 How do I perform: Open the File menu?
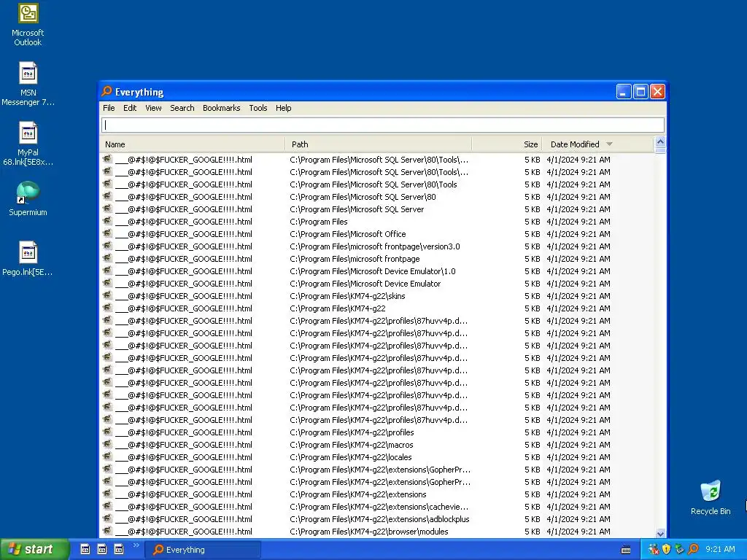pos(109,108)
